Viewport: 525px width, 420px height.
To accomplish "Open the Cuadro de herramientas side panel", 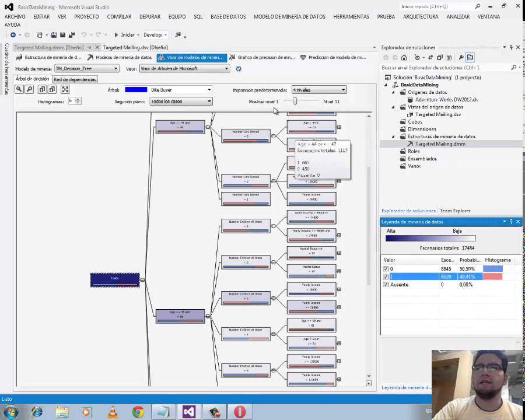I will pyautogui.click(x=6, y=69).
